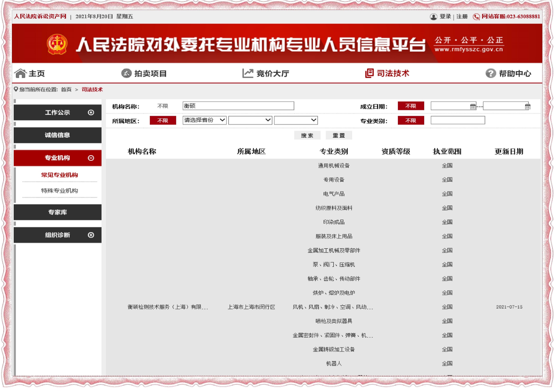Open 司法技术 via its document icon
The image size is (554, 392).
(369, 73)
